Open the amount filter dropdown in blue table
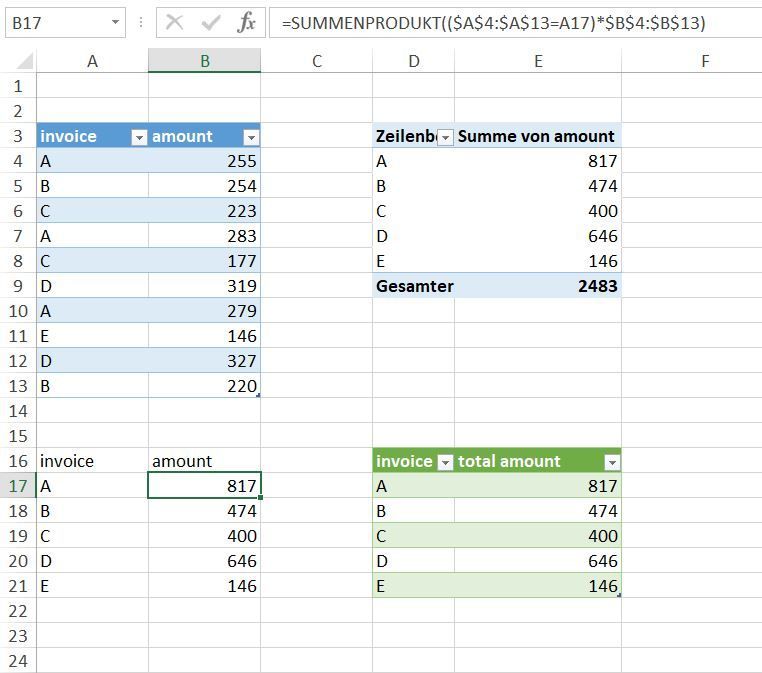This screenshot has height=673, width=762. point(251,138)
